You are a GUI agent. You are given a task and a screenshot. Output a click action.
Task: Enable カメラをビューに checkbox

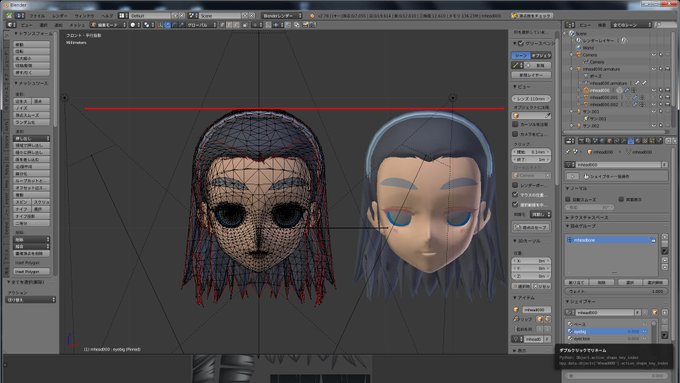point(515,134)
